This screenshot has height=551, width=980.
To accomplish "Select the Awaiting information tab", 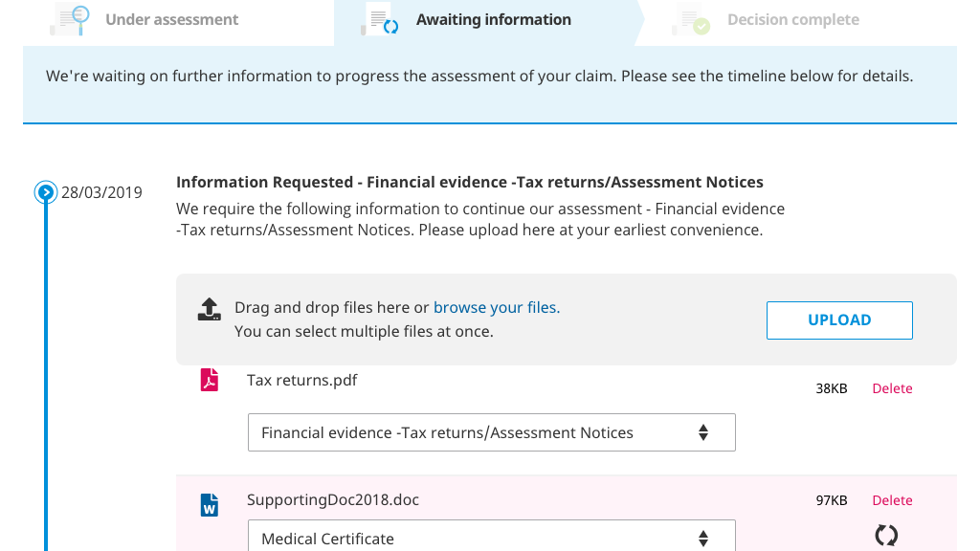I will pos(493,20).
